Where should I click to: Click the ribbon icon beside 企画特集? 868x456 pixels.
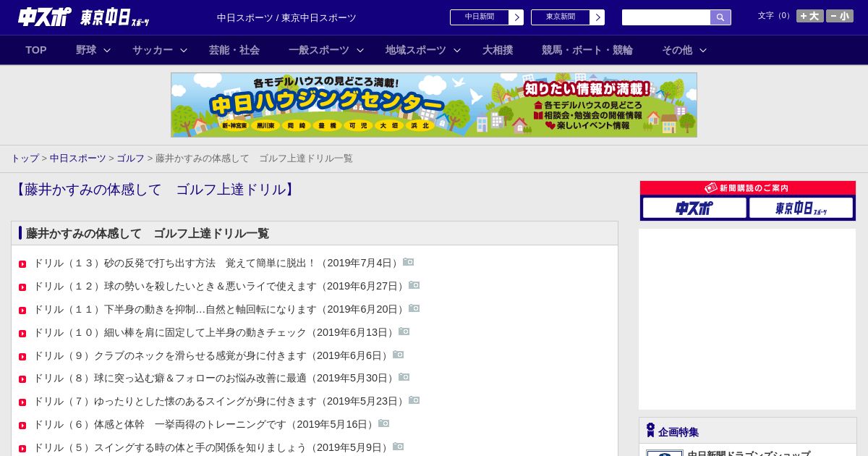(650, 430)
